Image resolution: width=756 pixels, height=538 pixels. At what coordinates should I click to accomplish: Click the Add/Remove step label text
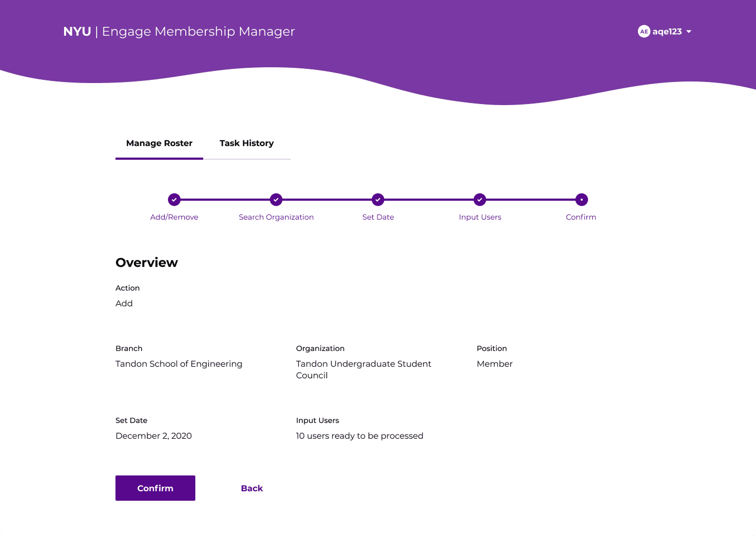coord(174,217)
